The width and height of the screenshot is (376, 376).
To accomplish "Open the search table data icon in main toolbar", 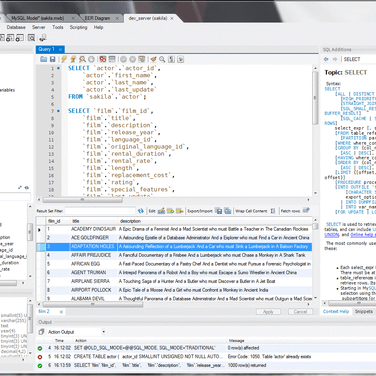I will coord(31,38).
